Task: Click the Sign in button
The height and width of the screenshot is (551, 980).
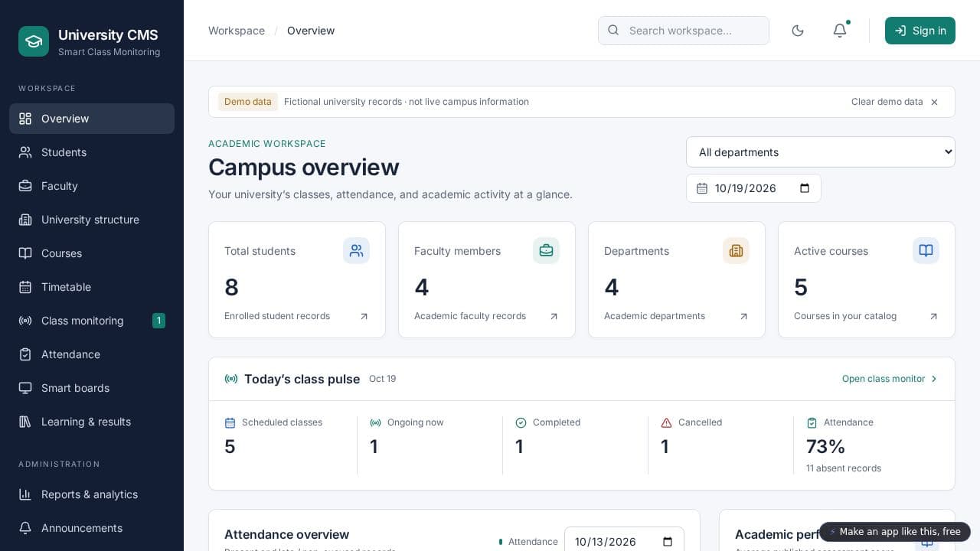Action: pyautogui.click(x=920, y=31)
